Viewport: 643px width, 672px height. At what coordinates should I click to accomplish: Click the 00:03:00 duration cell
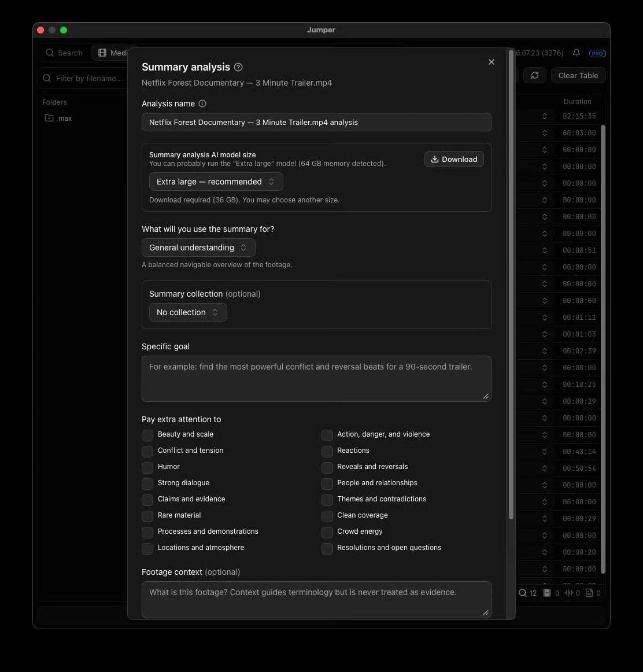click(x=579, y=133)
